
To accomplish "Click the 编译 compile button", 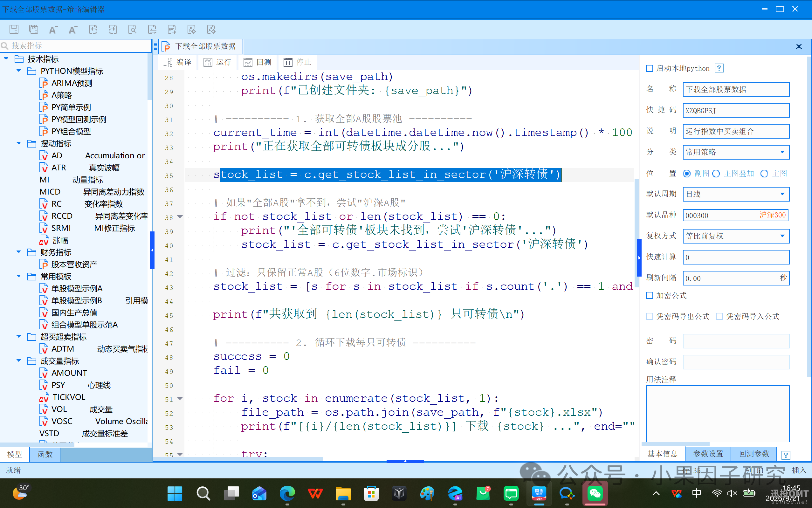I will coord(177,62).
